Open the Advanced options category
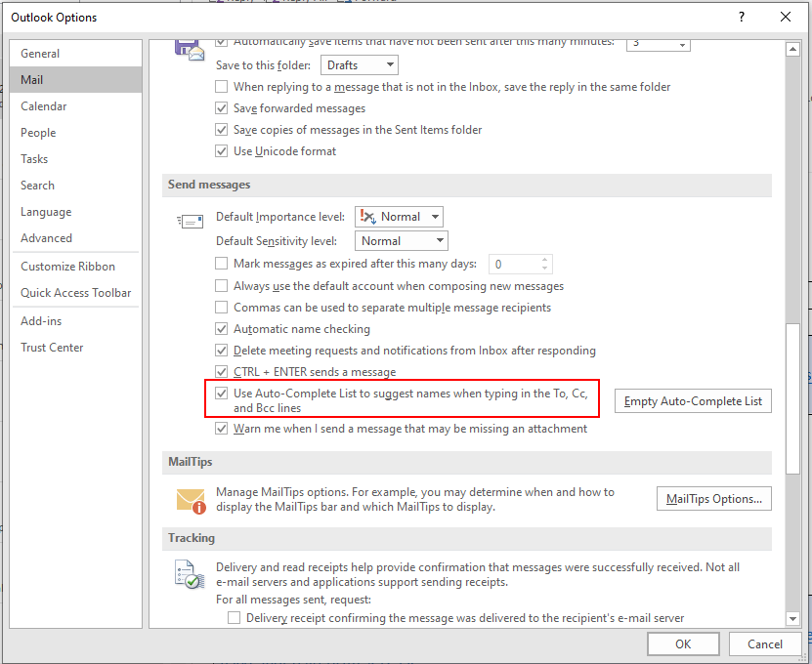The width and height of the screenshot is (812, 664). coord(75,238)
